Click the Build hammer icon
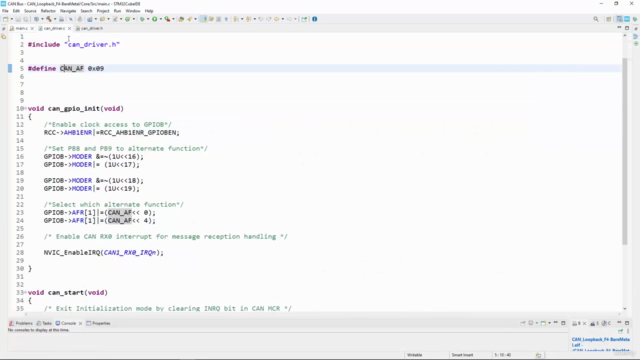 point(49,19)
